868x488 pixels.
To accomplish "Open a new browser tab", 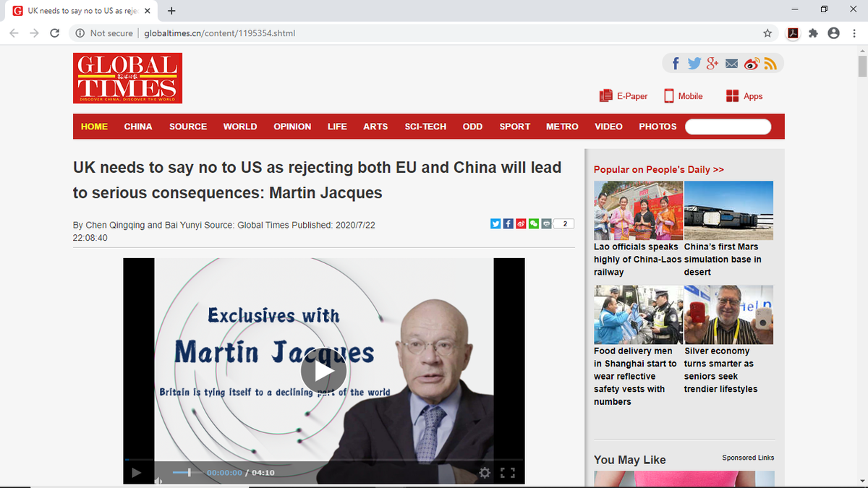I will (x=171, y=11).
